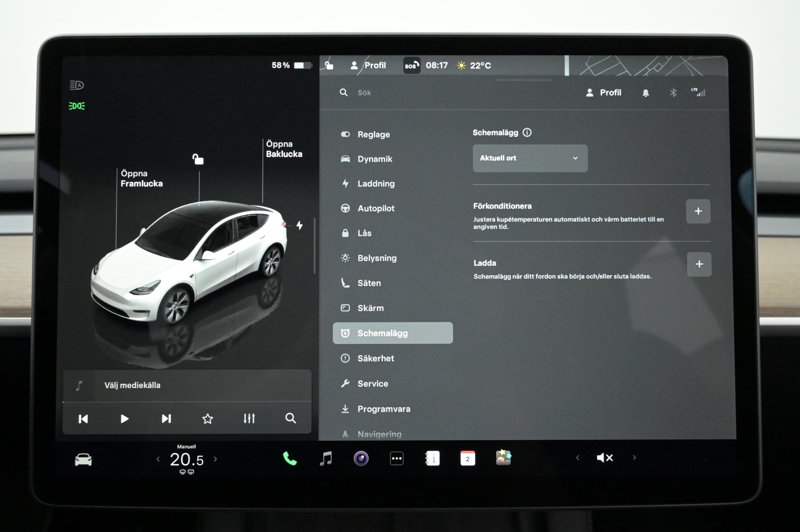Open the camera app icon
This screenshot has width=800, height=532.
click(x=361, y=458)
